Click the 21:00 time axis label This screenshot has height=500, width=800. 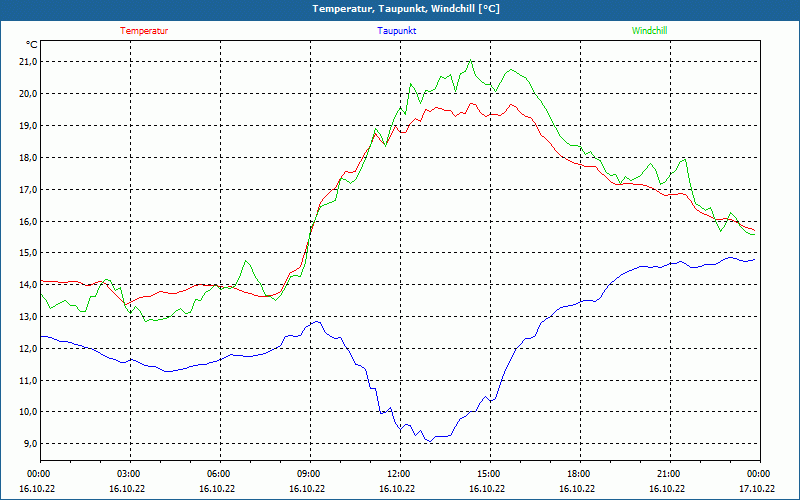(x=670, y=474)
